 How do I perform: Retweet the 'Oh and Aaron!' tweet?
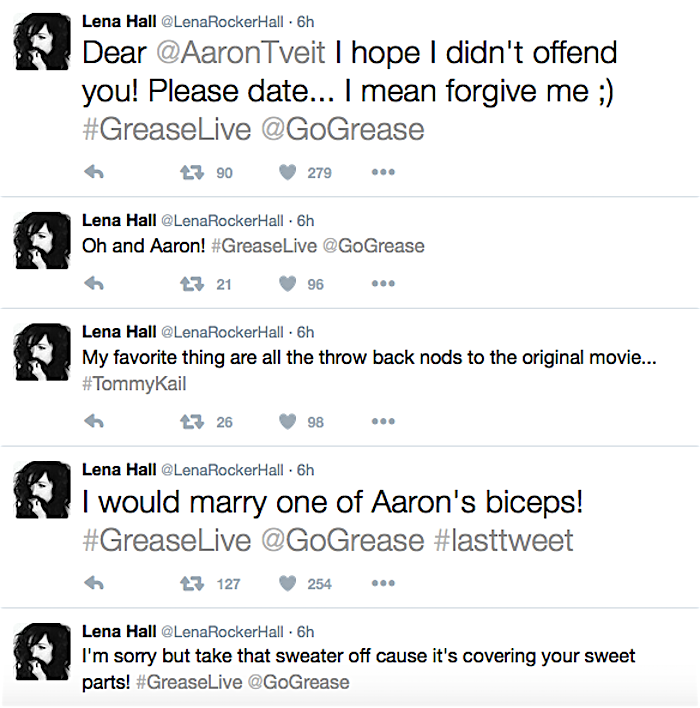pyautogui.click(x=190, y=284)
